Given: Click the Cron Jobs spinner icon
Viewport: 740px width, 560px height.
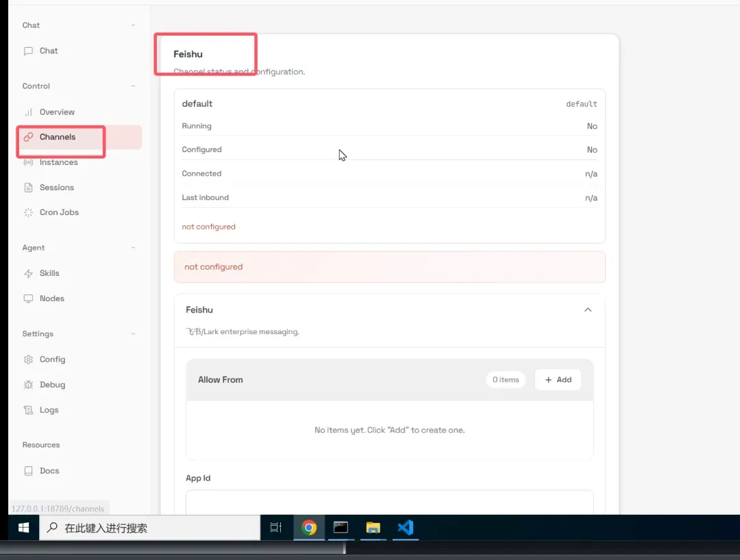Looking at the screenshot, I should pos(28,213).
